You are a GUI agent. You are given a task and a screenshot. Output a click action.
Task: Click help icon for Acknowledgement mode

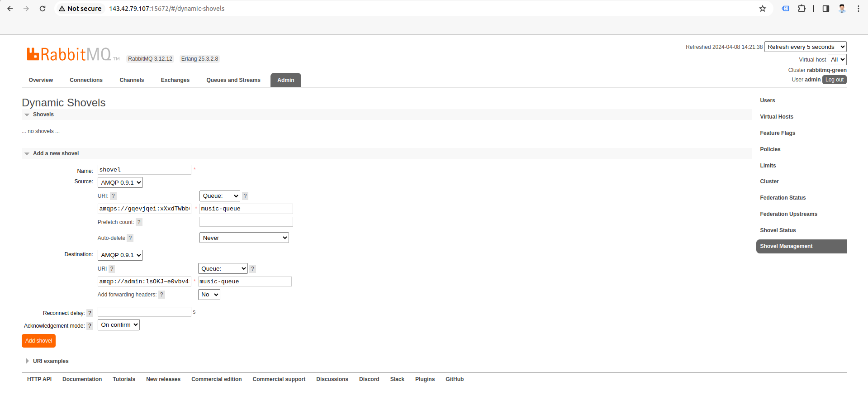point(90,326)
